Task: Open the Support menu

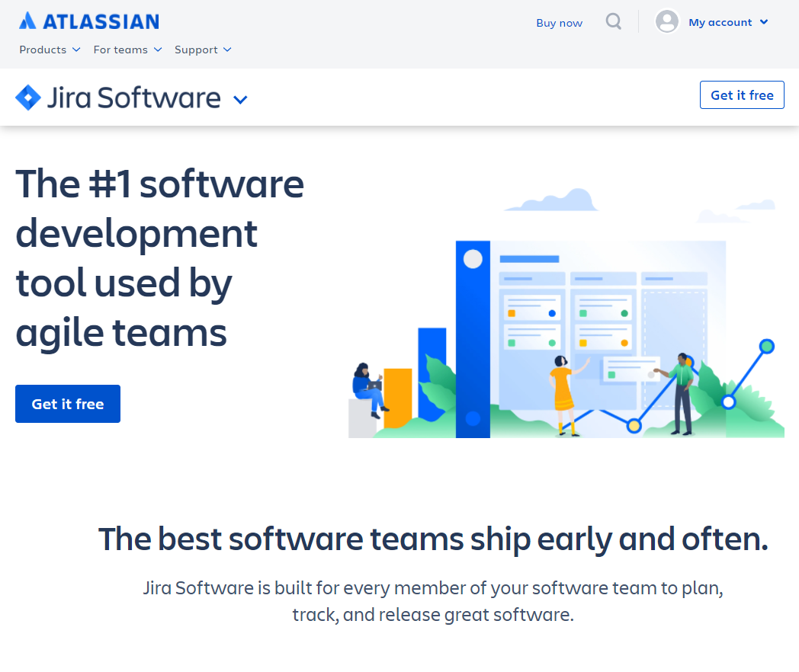Action: 204,50
